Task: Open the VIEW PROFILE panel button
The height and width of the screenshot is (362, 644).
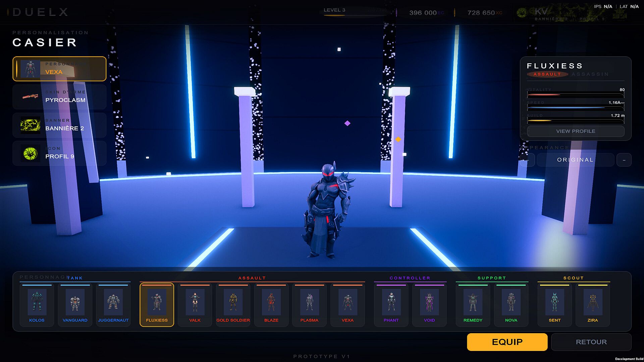Action: coord(576,131)
